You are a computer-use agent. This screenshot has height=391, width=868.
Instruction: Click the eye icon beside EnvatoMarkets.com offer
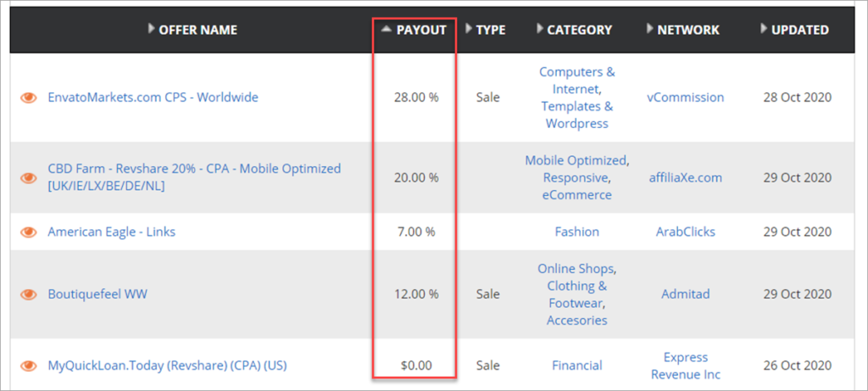coord(29,98)
